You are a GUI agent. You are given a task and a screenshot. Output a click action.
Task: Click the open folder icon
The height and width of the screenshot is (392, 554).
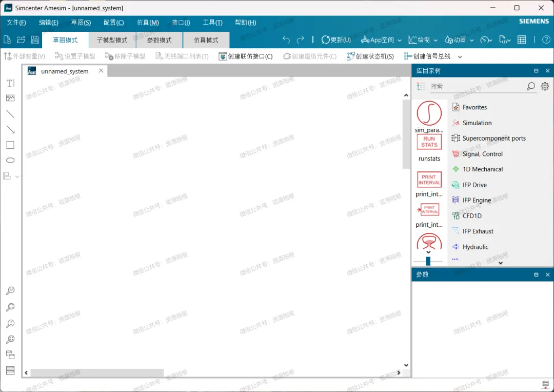tap(21, 40)
